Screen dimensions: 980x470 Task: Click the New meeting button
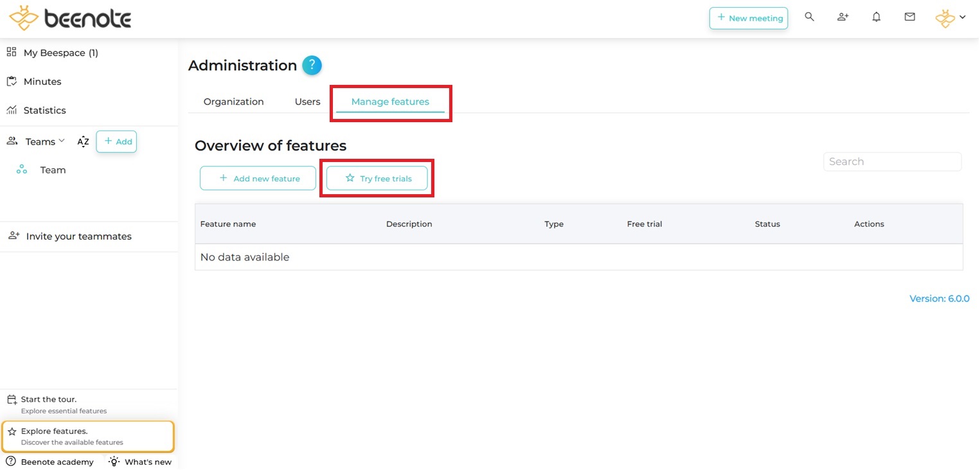point(749,18)
